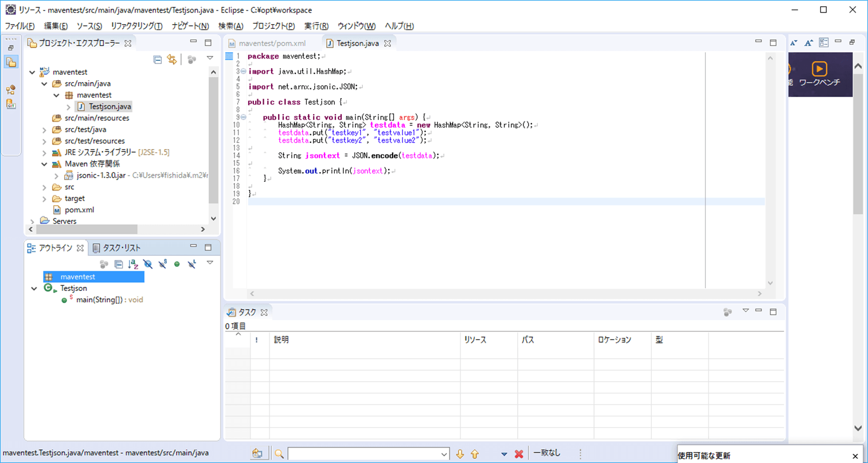Click the checklist icon in right panel toolbar
The width and height of the screenshot is (868, 463).
click(824, 42)
